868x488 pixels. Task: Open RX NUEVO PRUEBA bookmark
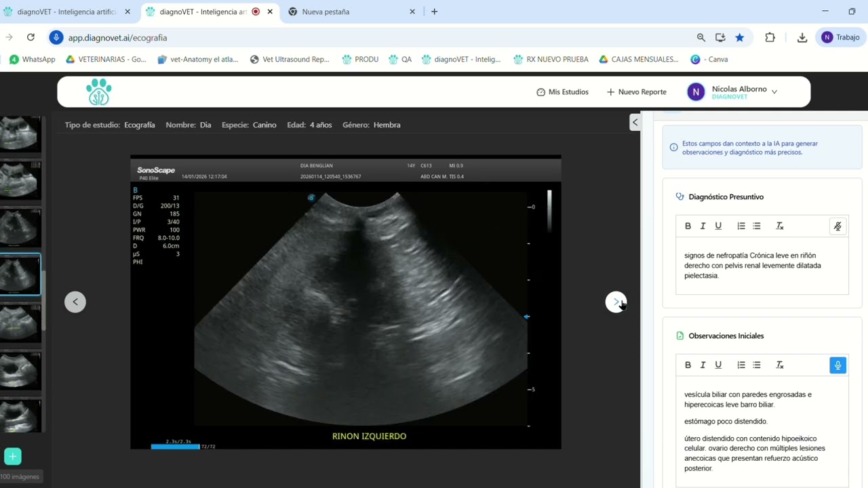pos(551,59)
